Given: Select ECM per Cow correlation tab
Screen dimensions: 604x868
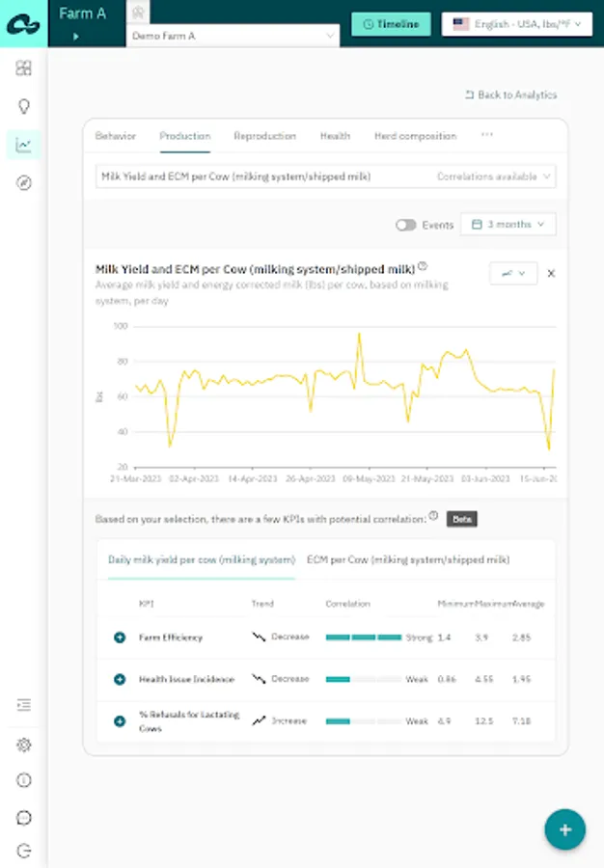Looking at the screenshot, I should (x=408, y=559).
